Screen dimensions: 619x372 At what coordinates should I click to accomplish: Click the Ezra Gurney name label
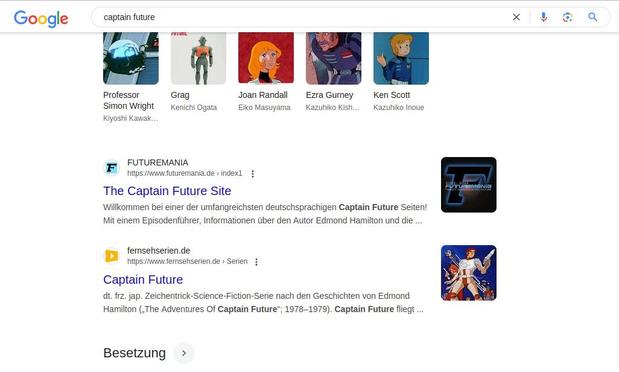click(x=329, y=95)
